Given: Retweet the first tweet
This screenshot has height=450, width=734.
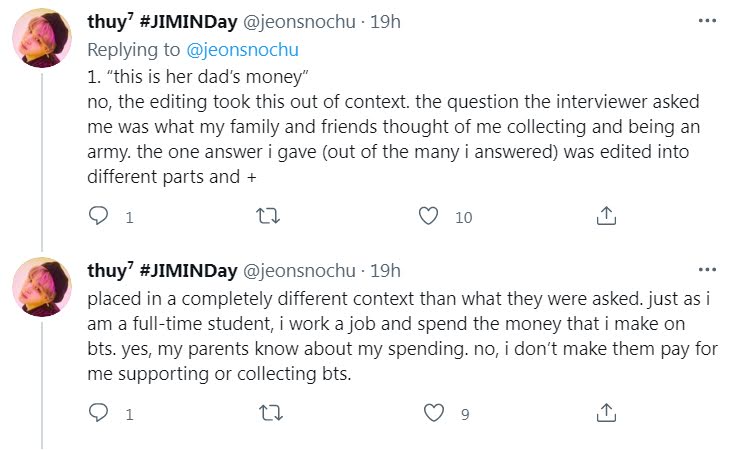Looking at the screenshot, I should tap(266, 215).
